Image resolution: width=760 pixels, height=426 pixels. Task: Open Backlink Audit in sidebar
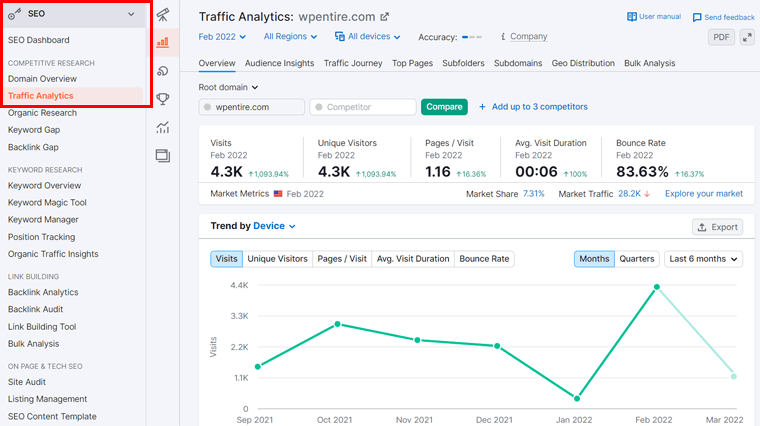(x=35, y=309)
